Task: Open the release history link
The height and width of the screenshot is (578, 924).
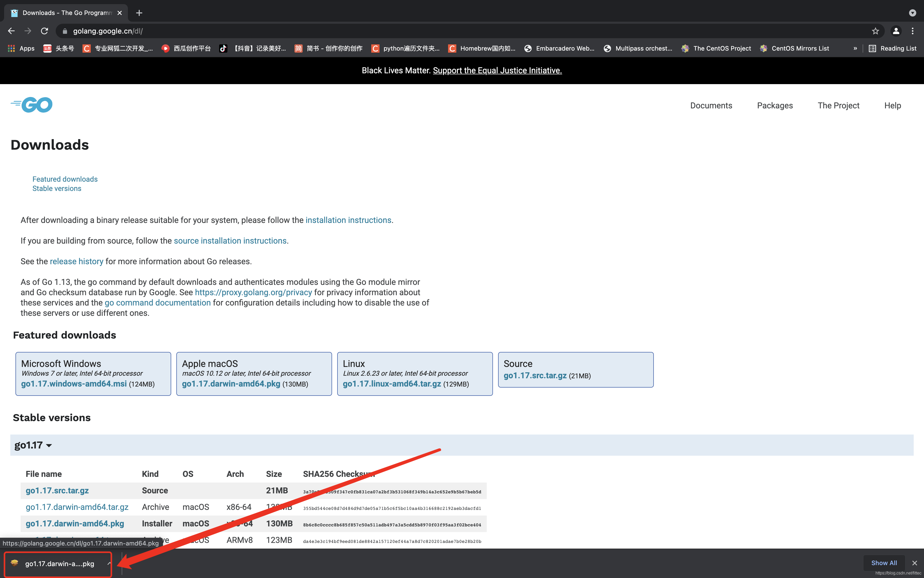Action: 76,261
